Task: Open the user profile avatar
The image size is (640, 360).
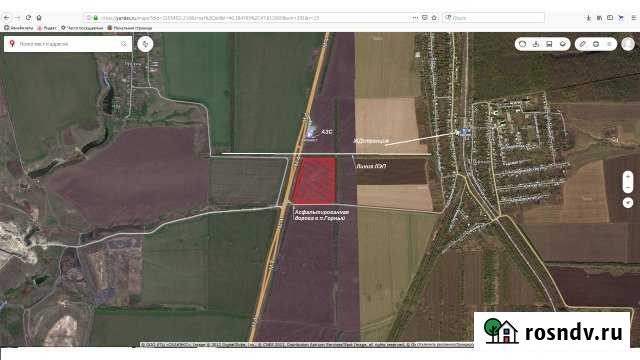Action: click(x=628, y=44)
